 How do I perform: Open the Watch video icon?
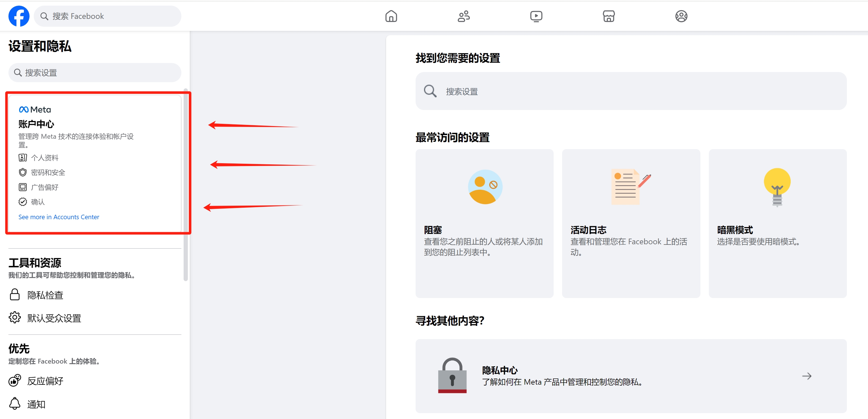(536, 16)
